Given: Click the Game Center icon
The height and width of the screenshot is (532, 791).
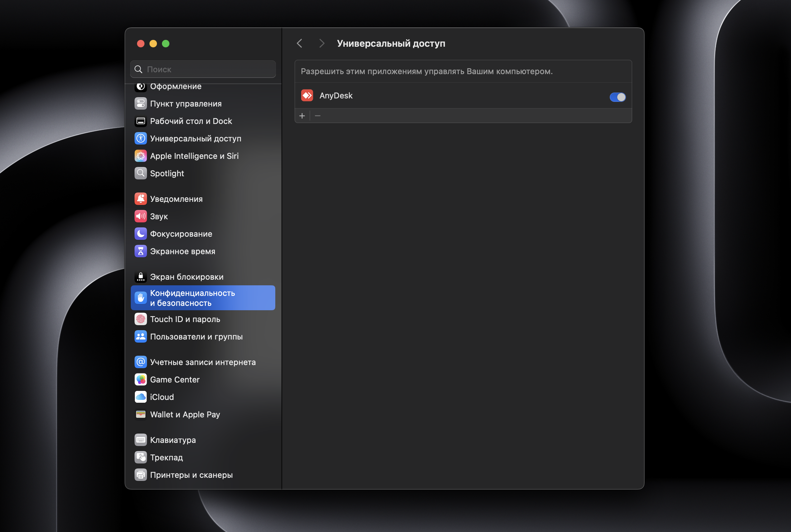Looking at the screenshot, I should click(x=140, y=380).
